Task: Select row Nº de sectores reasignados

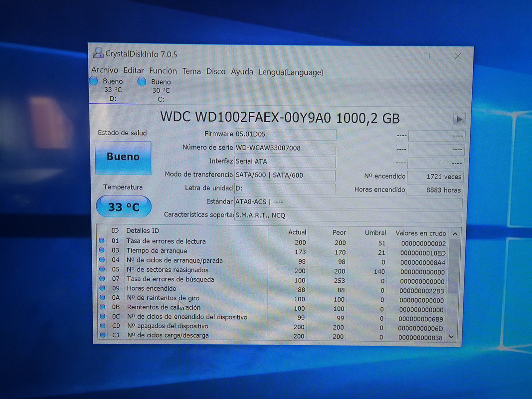Action: (273, 270)
